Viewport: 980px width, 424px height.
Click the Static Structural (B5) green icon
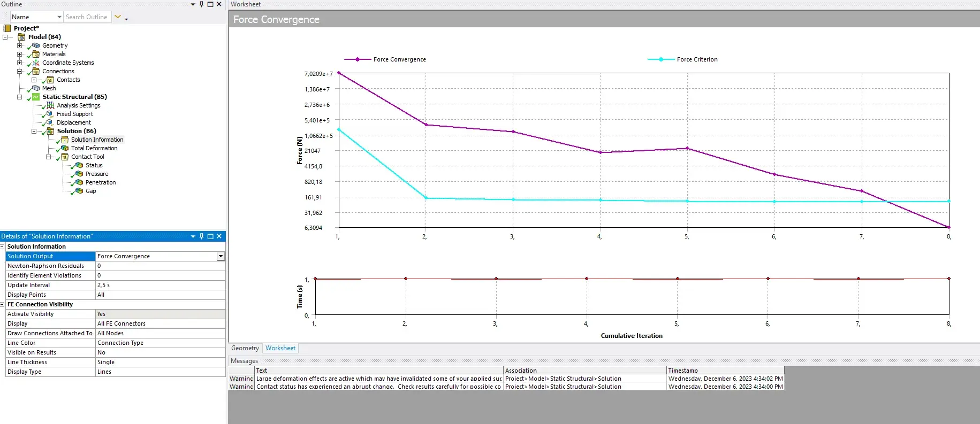point(36,97)
